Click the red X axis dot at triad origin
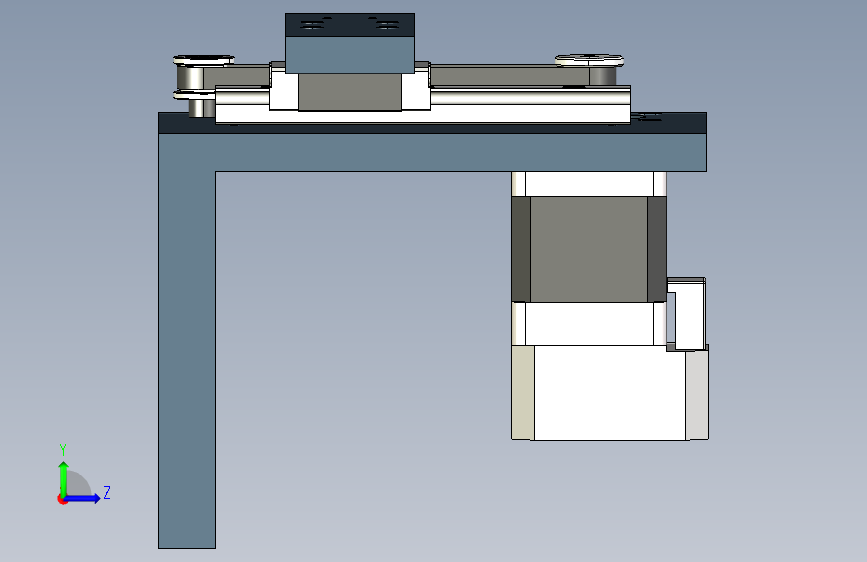 (62, 499)
